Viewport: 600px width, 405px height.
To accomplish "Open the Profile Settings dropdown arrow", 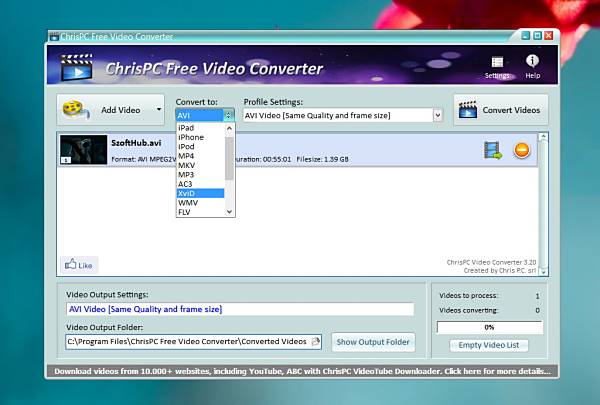I will tap(437, 115).
